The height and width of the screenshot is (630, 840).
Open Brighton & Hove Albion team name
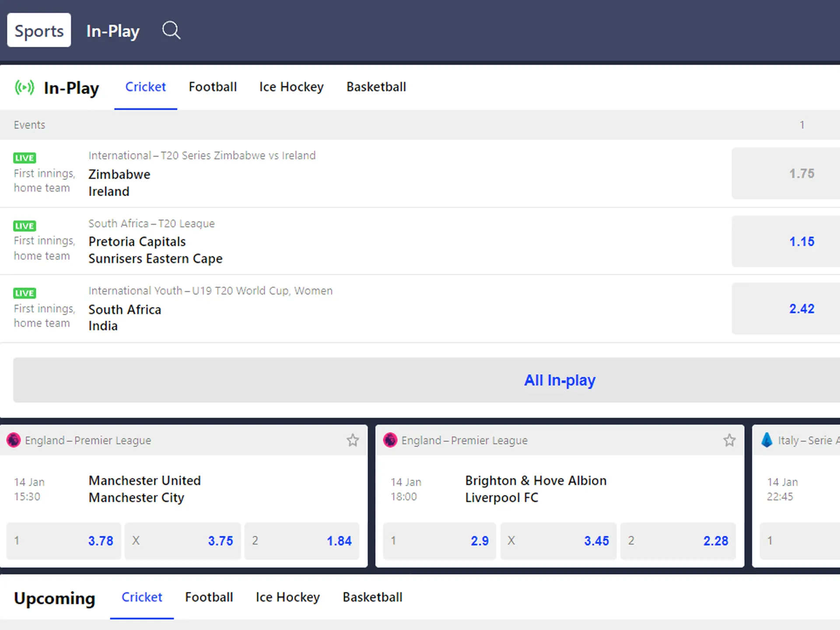[x=536, y=480]
